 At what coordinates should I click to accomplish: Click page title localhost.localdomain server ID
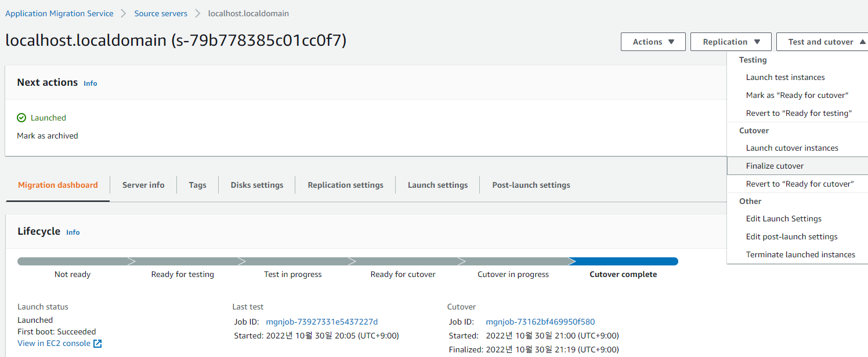point(176,40)
